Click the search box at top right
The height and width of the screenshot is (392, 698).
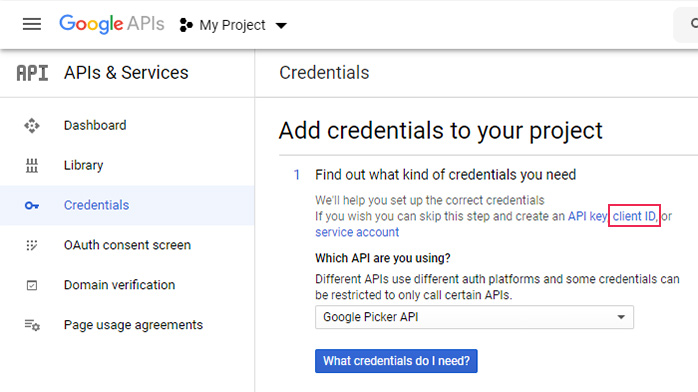coord(686,24)
